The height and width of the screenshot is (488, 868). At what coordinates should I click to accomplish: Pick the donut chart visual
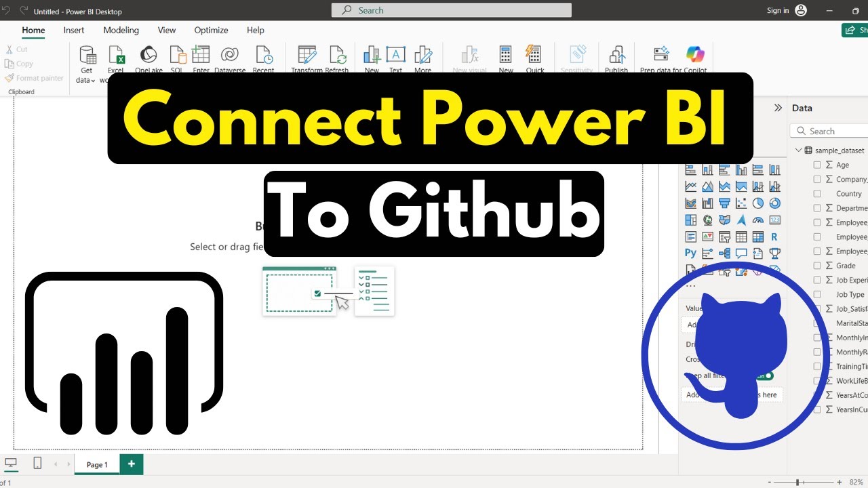[774, 203]
